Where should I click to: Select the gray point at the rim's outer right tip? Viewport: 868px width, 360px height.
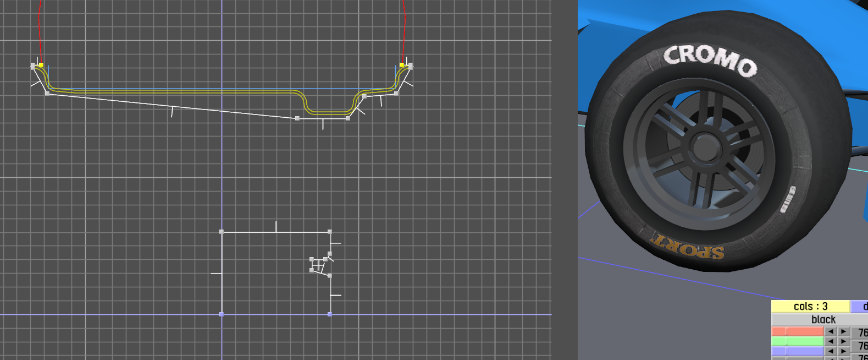click(411, 66)
